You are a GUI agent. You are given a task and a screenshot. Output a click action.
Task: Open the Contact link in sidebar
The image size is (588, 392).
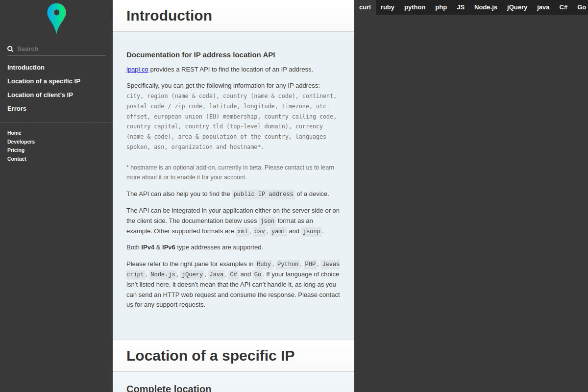point(17,159)
